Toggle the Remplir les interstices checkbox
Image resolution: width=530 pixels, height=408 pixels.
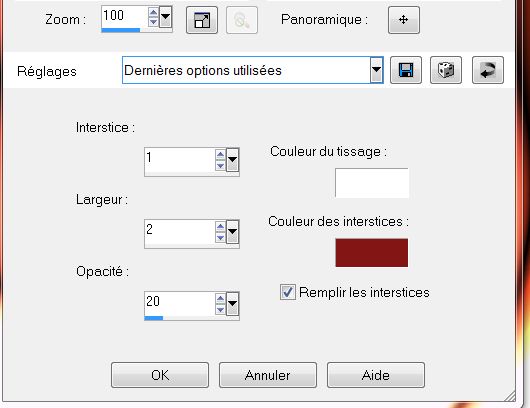288,292
